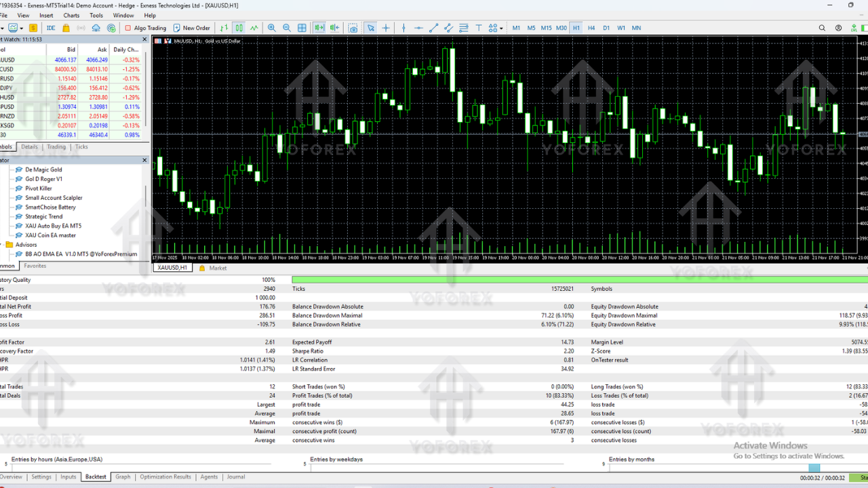Open the Charts menu
The width and height of the screenshot is (868, 488).
[71, 15]
